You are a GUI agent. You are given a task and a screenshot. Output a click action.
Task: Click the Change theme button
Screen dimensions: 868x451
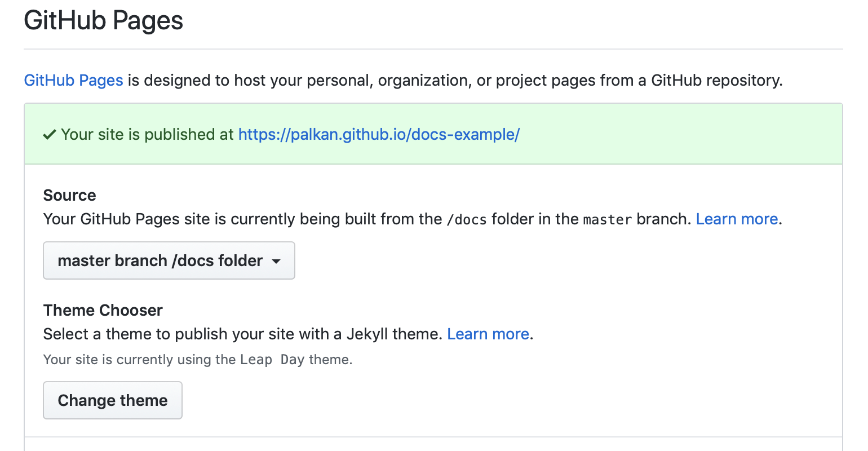pos(113,400)
